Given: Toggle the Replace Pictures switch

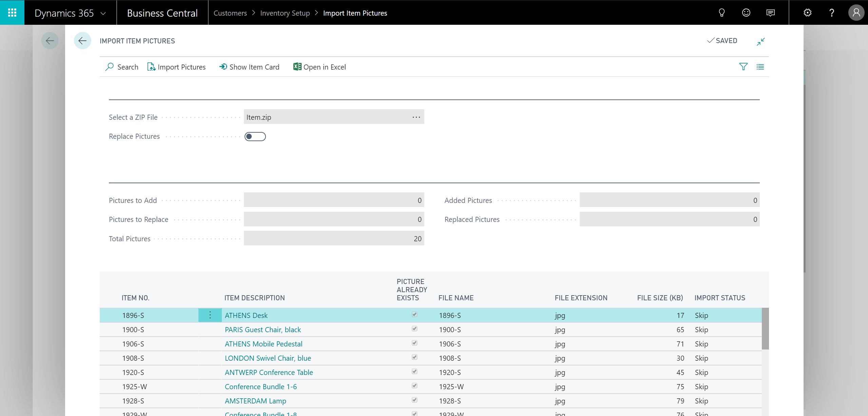Looking at the screenshot, I should click(x=255, y=136).
